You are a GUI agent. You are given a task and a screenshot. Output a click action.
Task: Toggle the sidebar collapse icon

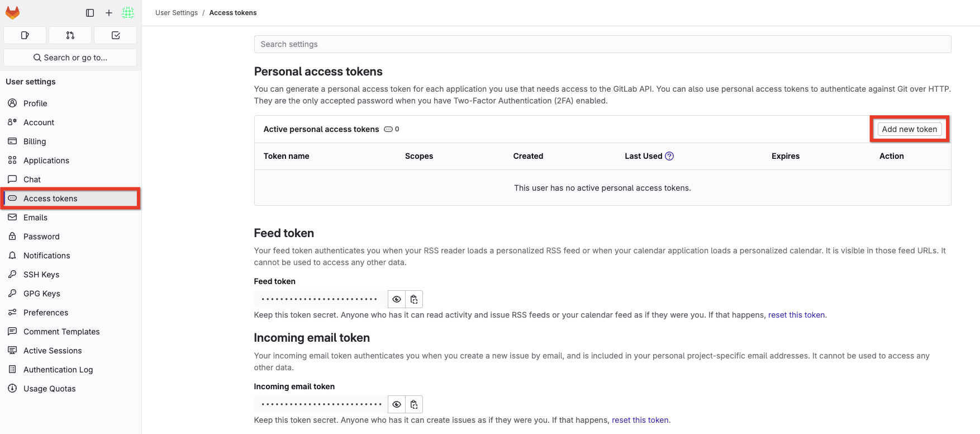pyautogui.click(x=90, y=13)
